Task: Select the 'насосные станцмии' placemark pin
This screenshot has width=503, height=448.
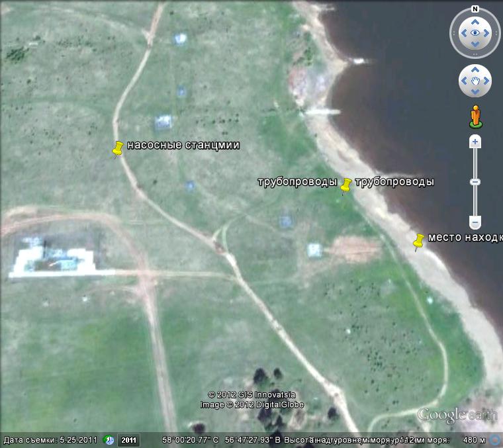Action: [x=118, y=149]
